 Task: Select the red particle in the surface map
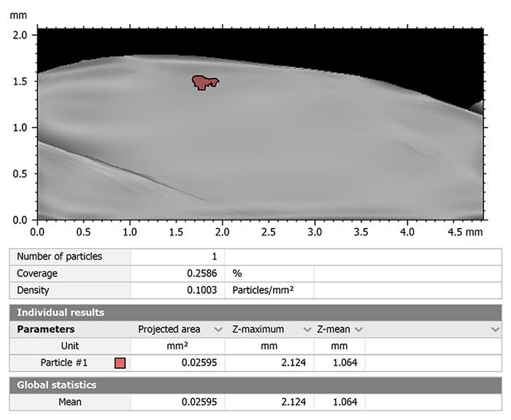[x=204, y=82]
